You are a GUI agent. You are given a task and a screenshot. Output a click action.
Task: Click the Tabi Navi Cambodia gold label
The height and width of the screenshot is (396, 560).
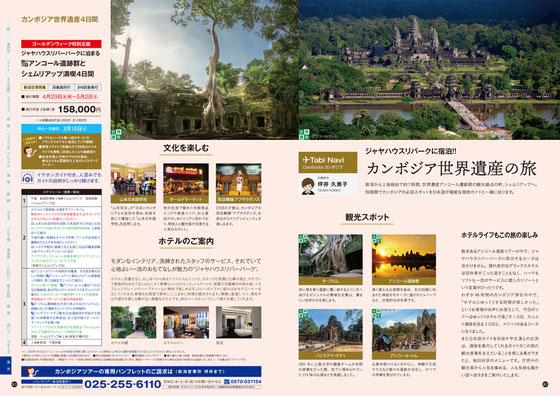[x=328, y=162]
